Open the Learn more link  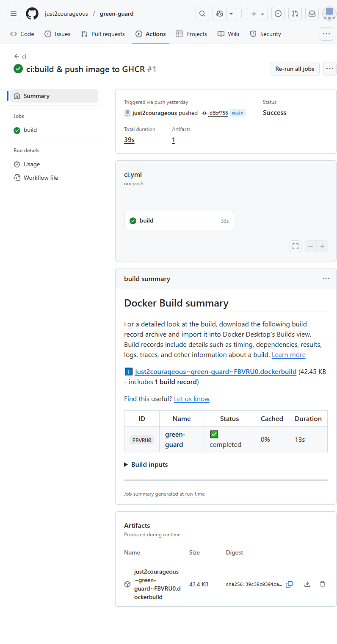pyautogui.click(x=288, y=355)
